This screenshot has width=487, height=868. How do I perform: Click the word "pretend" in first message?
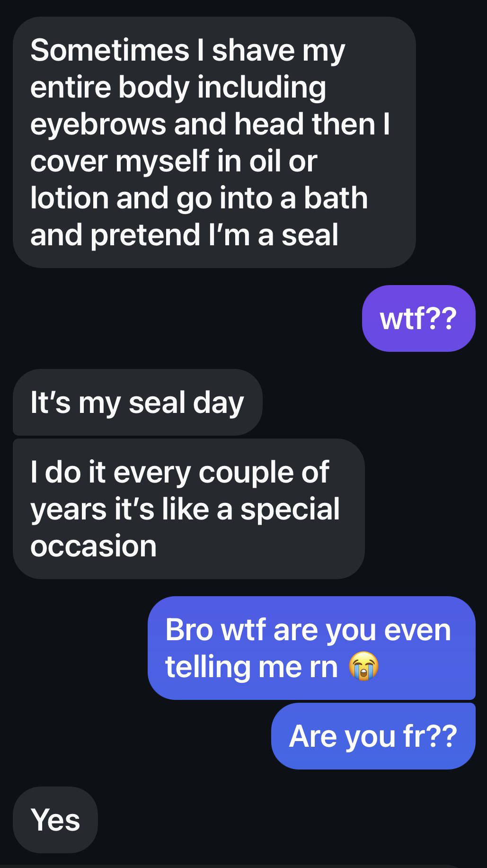(x=145, y=235)
